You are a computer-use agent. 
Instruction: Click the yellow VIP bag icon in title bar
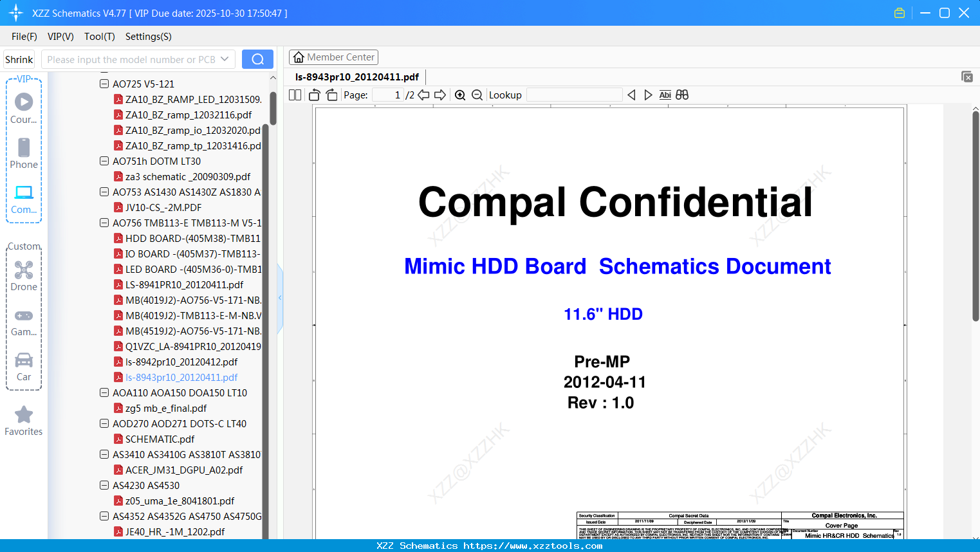(x=900, y=13)
